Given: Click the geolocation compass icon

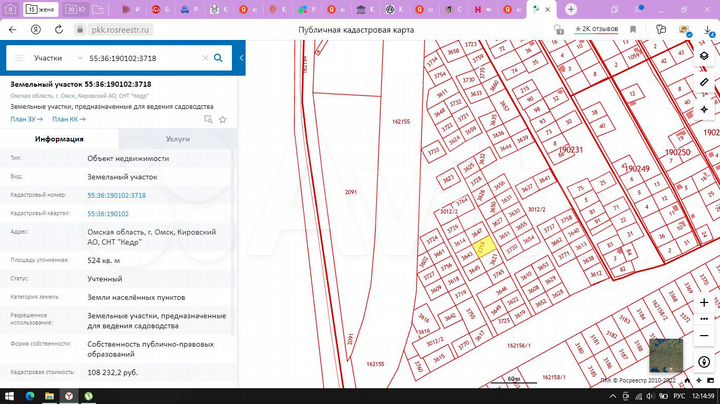Looking at the screenshot, I should pyautogui.click(x=704, y=362).
